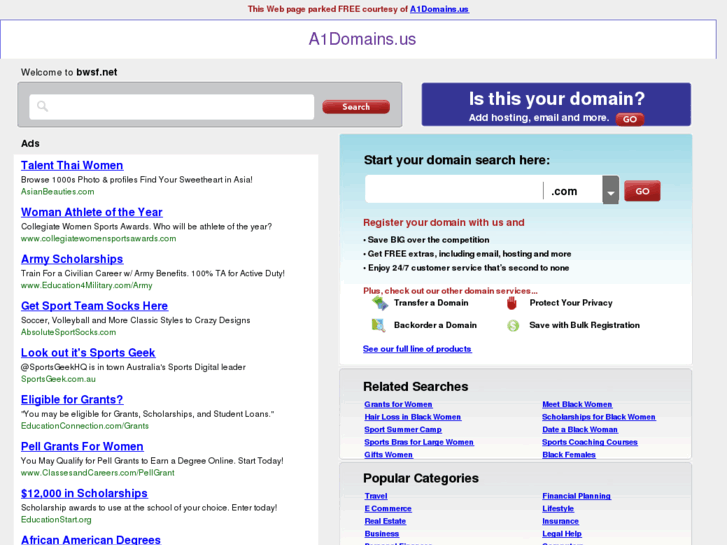Open the Business category
Viewport: 727px width, 545px height.
pos(382,533)
